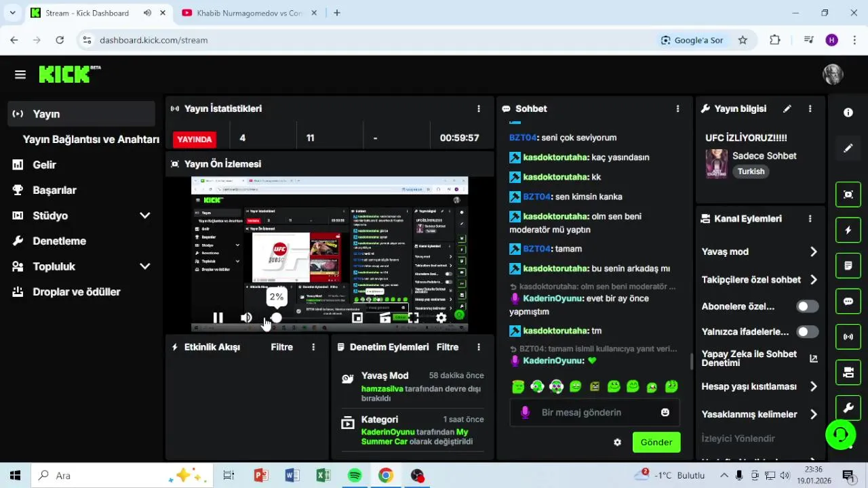
Task: Enter fullscreen on the stream preview
Action: coord(413,317)
